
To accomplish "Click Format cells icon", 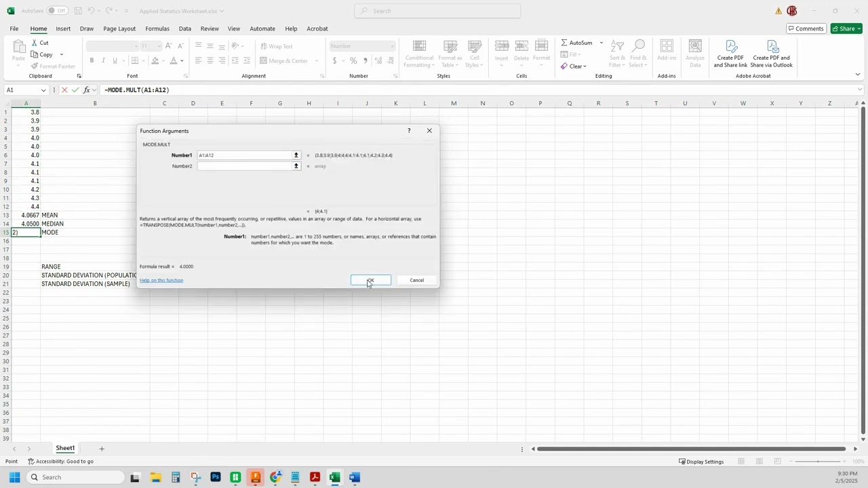I will click(x=541, y=46).
